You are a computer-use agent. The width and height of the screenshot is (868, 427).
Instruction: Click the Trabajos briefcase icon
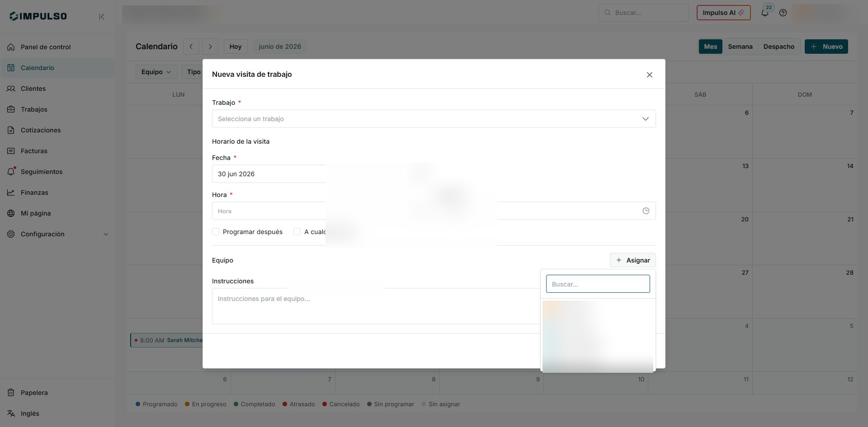pos(11,109)
